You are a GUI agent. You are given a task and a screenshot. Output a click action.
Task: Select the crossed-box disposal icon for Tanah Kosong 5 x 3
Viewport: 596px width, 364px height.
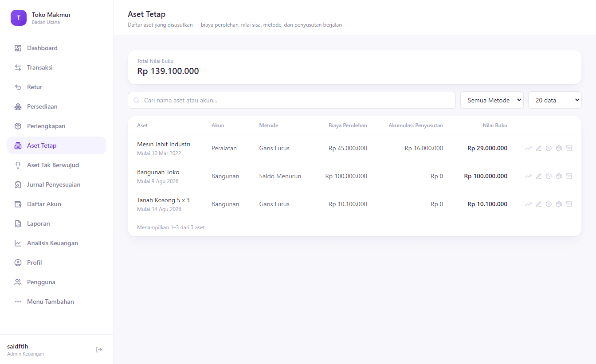559,204
